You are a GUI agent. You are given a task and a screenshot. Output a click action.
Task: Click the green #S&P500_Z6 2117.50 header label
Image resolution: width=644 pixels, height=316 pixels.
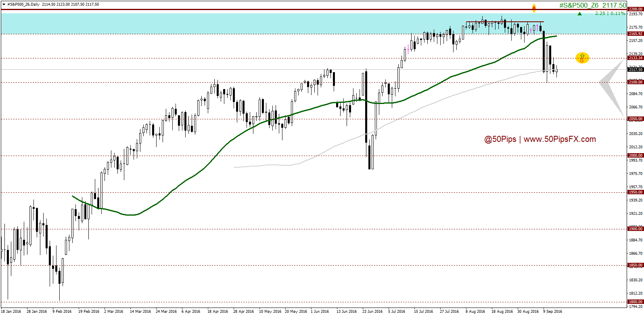[592, 5]
